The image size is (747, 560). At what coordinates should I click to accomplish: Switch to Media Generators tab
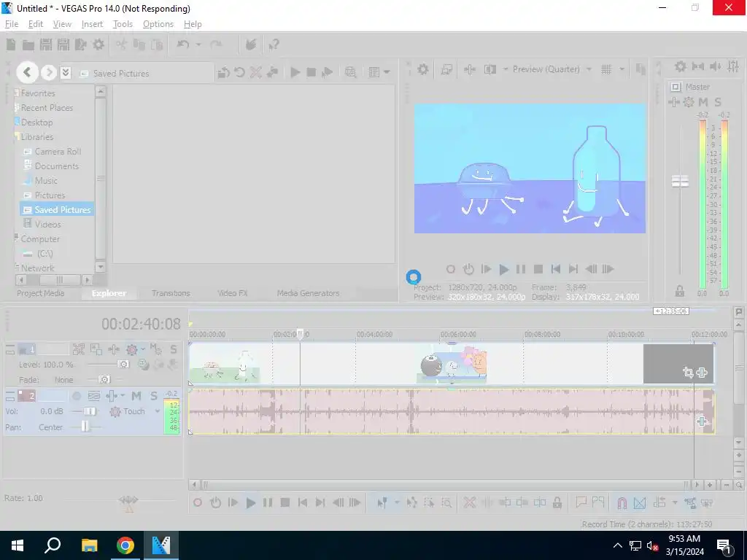pyautogui.click(x=309, y=293)
